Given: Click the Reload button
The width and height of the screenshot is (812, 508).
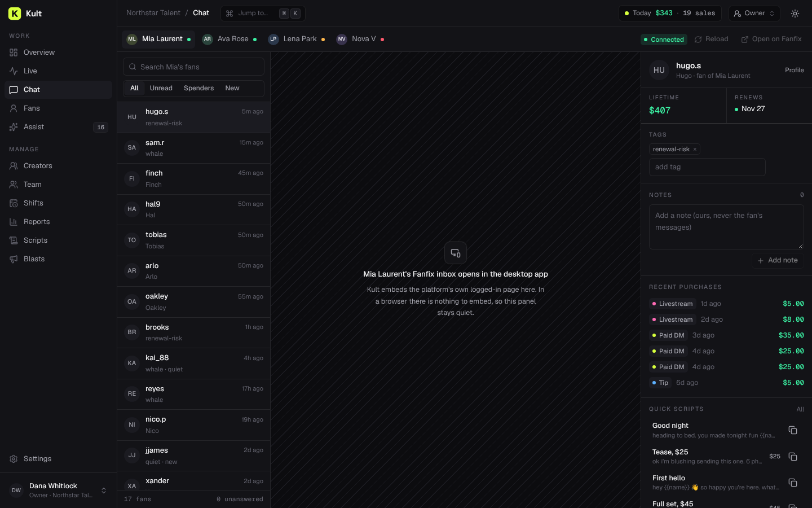Looking at the screenshot, I should (712, 40).
